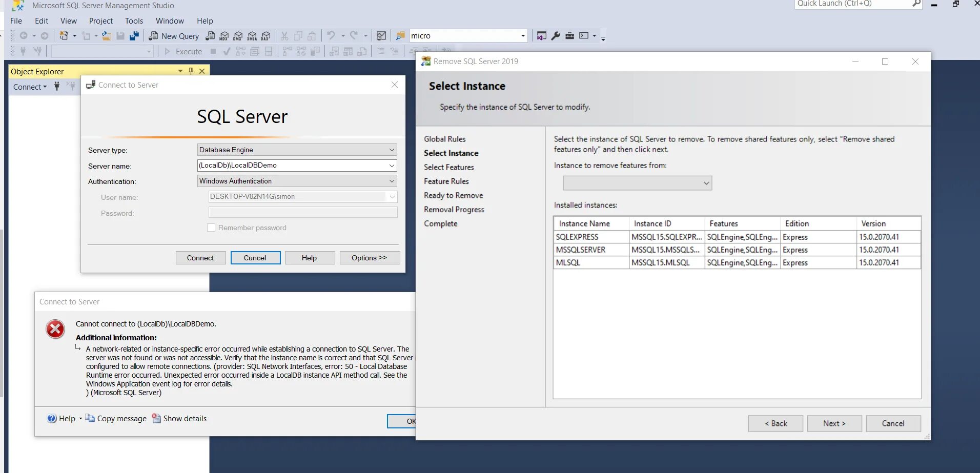Select the SQLEXPRESS instance row

point(737,237)
